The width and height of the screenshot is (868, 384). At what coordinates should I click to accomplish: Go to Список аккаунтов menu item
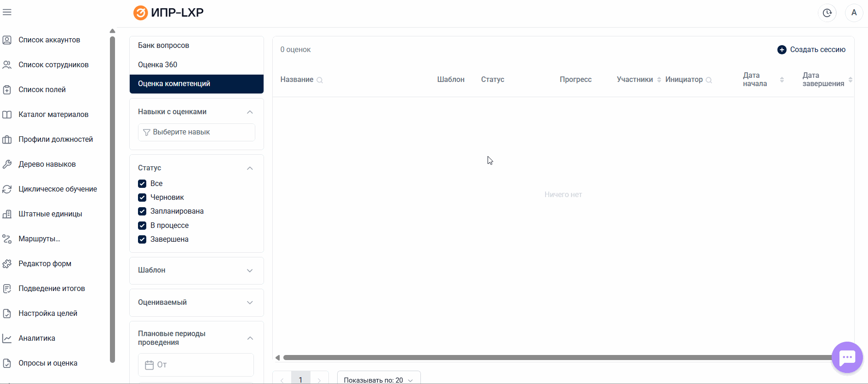point(49,40)
